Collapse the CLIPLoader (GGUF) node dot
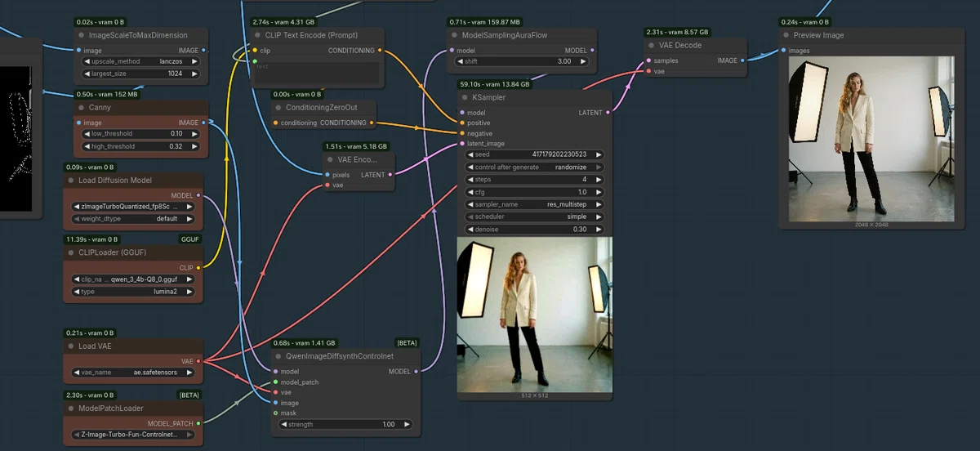 point(70,252)
